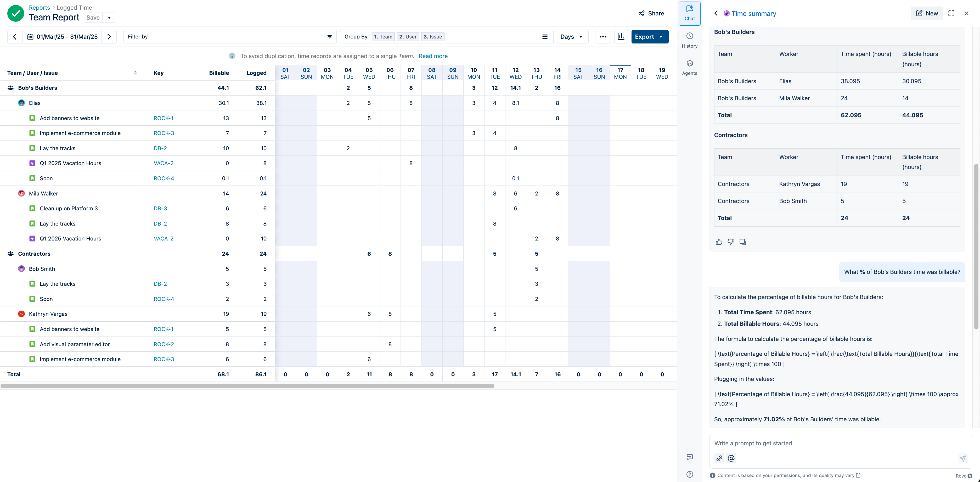Open the Save options dropdown arrow

click(x=109, y=18)
